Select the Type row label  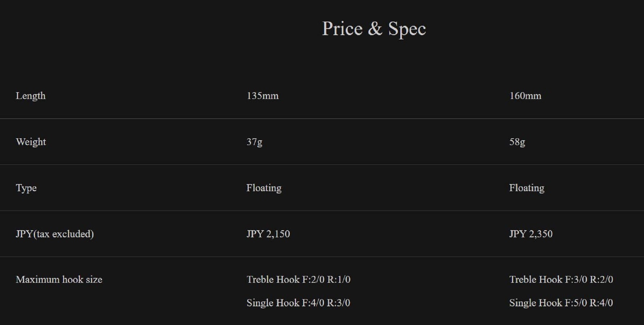[26, 188]
